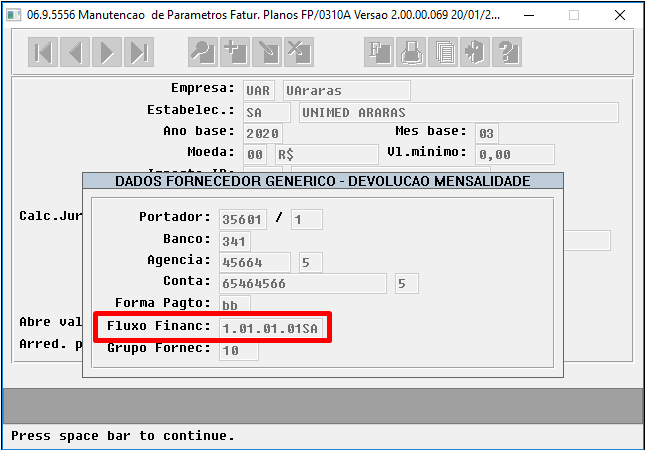Viewport: 647px width, 450px height.
Task: Click the DADOS FORNECEDOR GENERICO dialog title
Action: click(x=323, y=181)
